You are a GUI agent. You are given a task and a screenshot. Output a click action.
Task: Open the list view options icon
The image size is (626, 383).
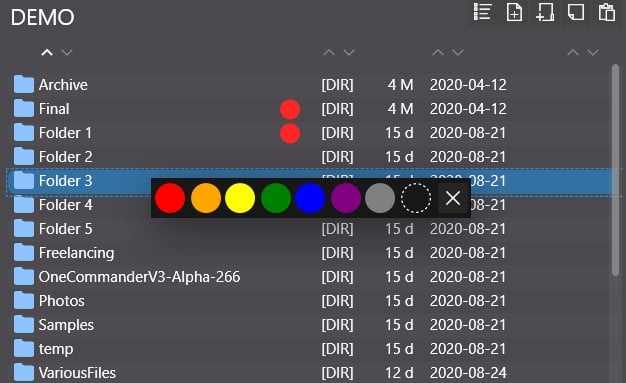coord(482,12)
